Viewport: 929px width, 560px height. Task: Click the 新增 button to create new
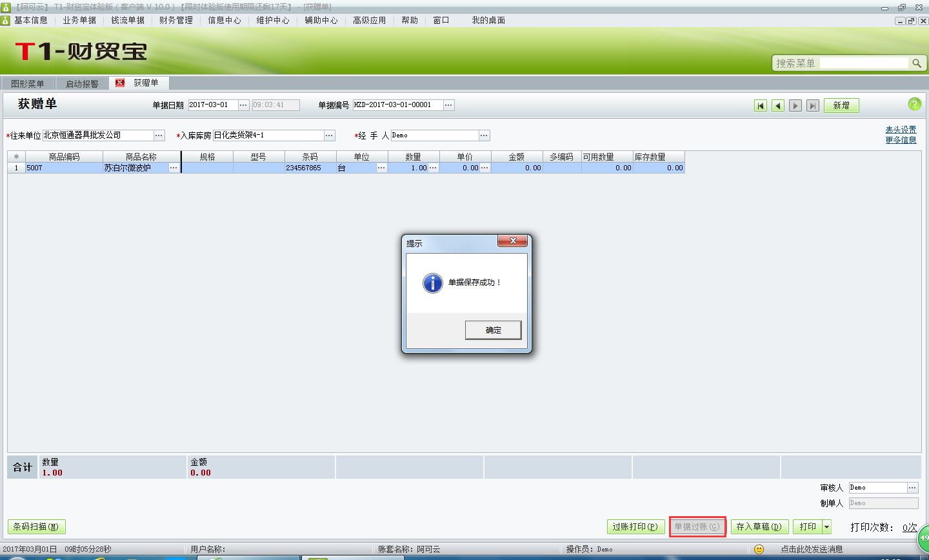coord(841,105)
